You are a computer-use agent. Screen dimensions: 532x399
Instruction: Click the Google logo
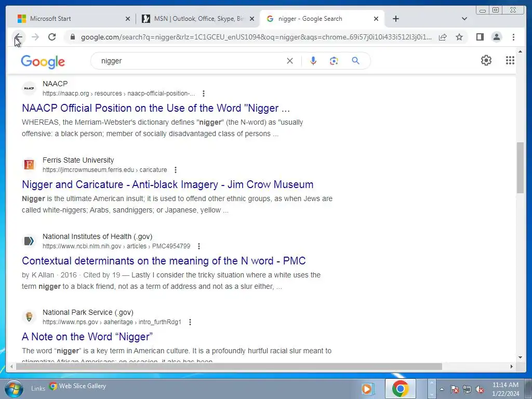[43, 62]
